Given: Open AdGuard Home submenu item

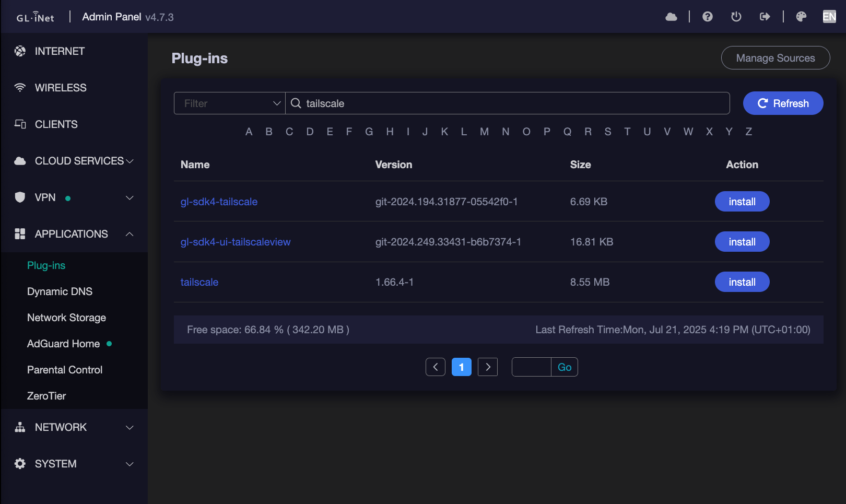Looking at the screenshot, I should point(63,344).
